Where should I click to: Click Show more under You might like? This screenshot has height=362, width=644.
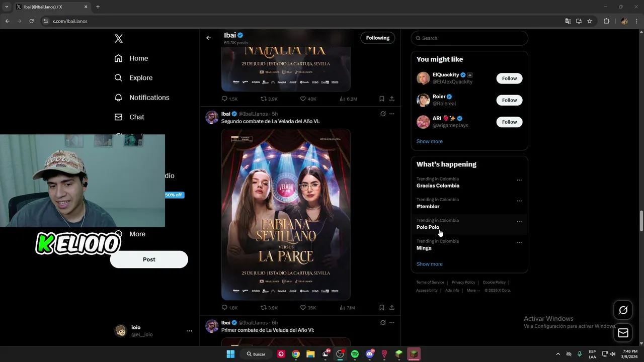click(x=430, y=141)
